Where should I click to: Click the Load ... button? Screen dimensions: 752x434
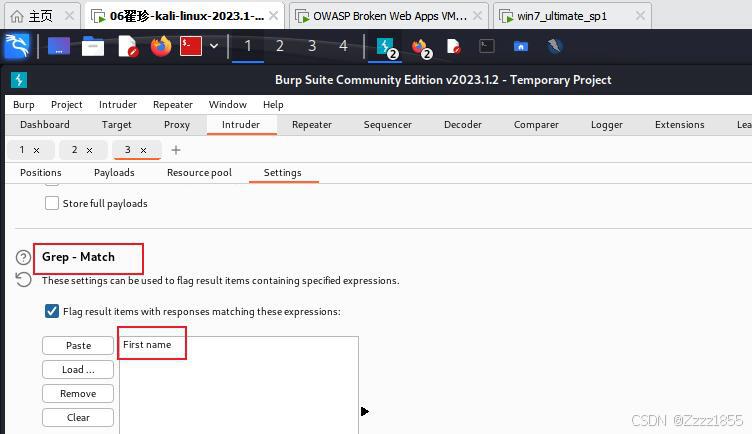click(78, 369)
